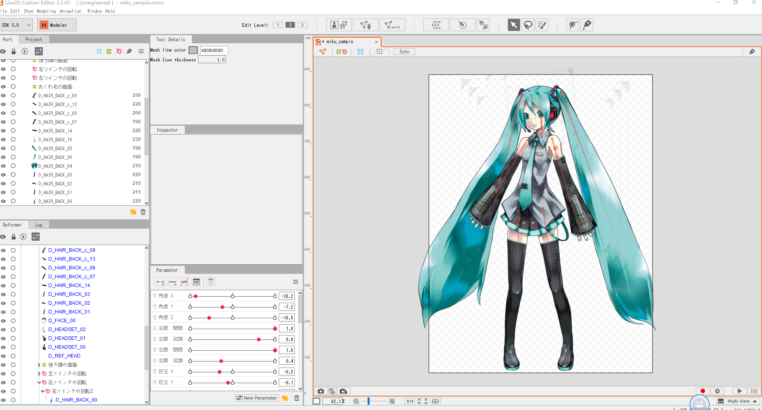Toggle deformer display icon in canvas toolbar

click(342, 51)
